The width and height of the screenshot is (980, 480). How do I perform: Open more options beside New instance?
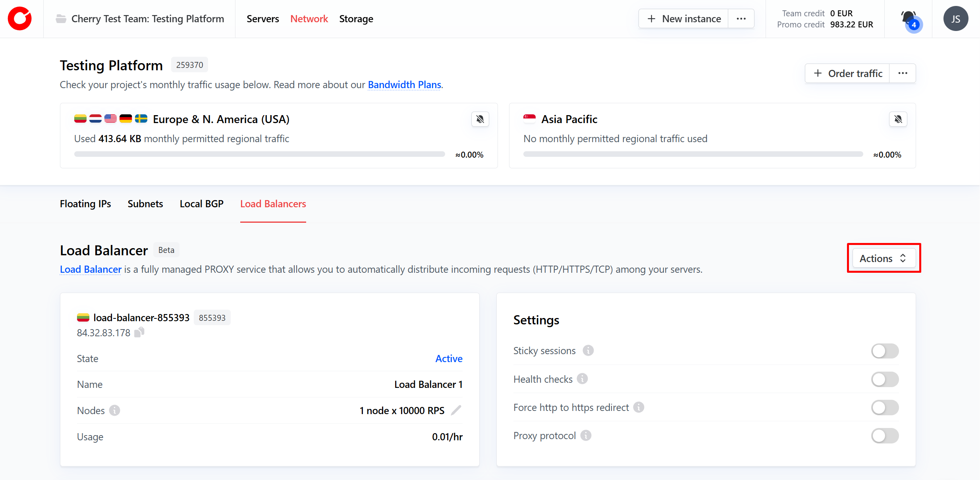[741, 19]
